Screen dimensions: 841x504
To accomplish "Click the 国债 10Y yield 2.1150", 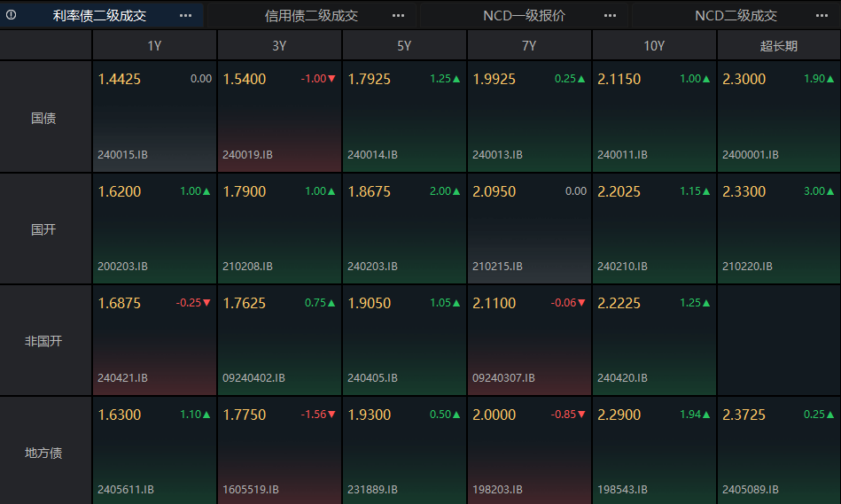I will (x=619, y=80).
